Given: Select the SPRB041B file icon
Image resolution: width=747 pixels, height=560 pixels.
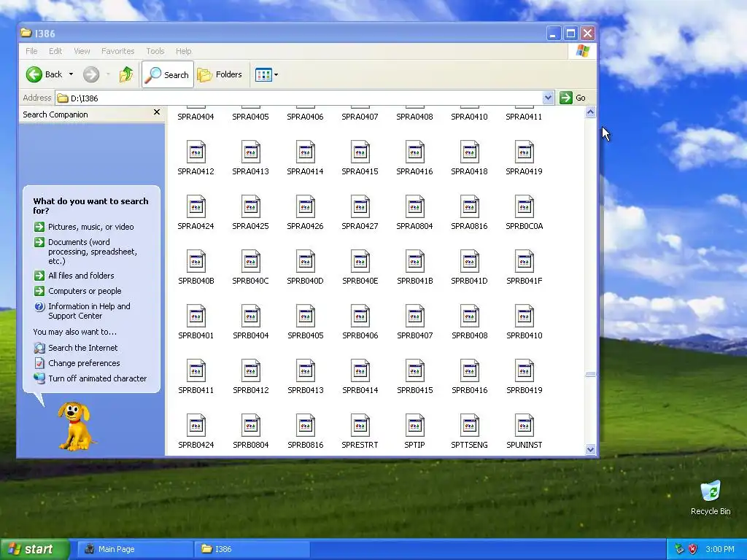Looking at the screenshot, I should [x=414, y=262].
